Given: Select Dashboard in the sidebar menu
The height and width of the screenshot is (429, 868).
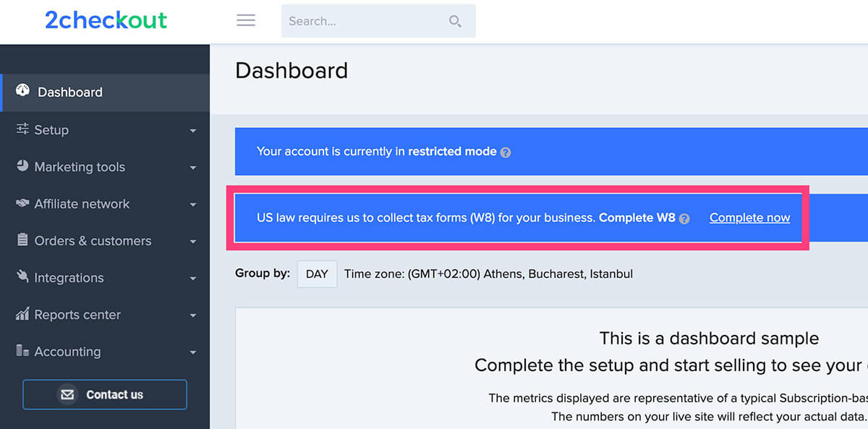Looking at the screenshot, I should 69,92.
